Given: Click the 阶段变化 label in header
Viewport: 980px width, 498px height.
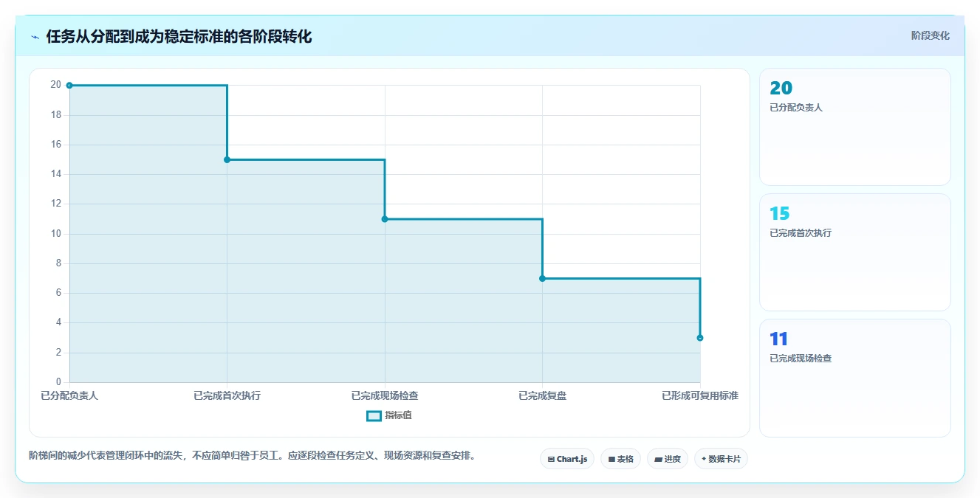Looking at the screenshot, I should coord(930,35).
